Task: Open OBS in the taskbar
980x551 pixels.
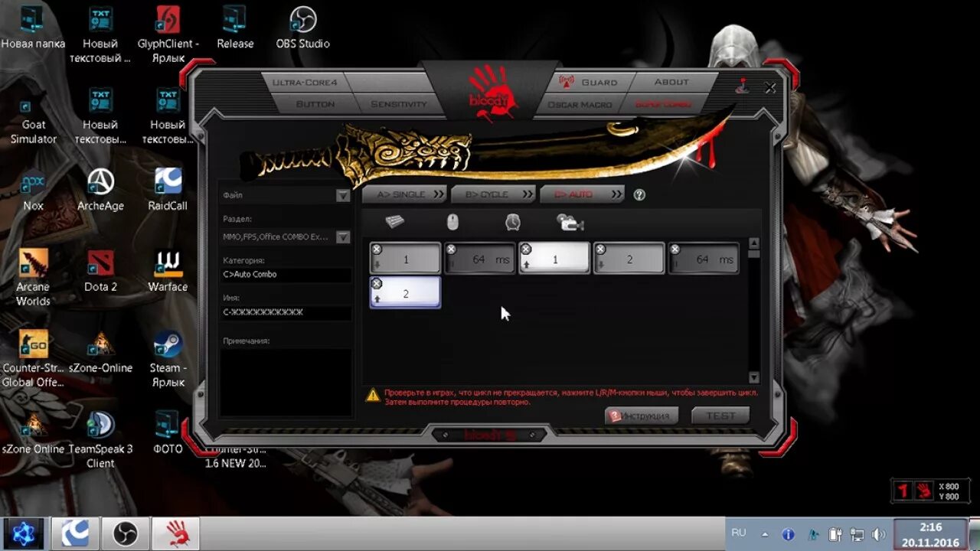Action: 126,533
